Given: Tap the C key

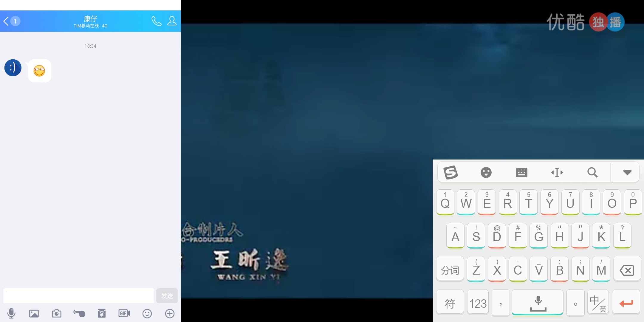Looking at the screenshot, I should tap(518, 269).
